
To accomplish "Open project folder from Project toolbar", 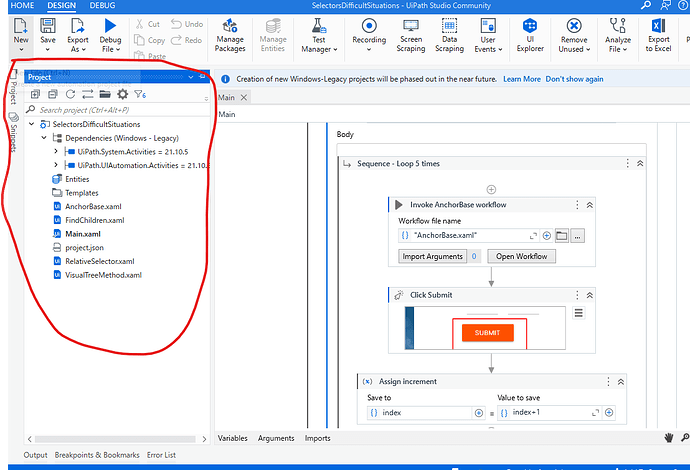I will (x=105, y=94).
